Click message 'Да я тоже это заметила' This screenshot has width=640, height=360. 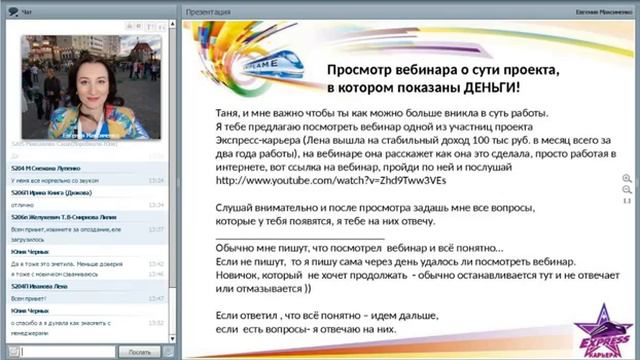[67, 264]
